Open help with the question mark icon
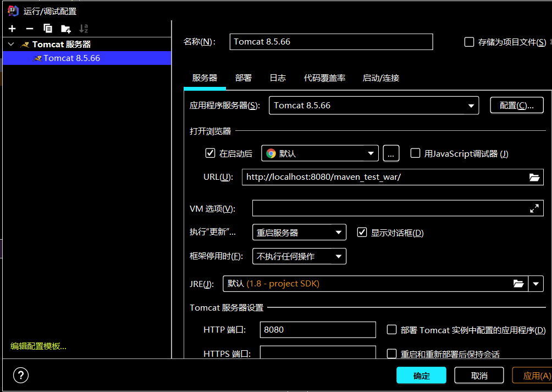This screenshot has height=392, width=552. pos(21,376)
